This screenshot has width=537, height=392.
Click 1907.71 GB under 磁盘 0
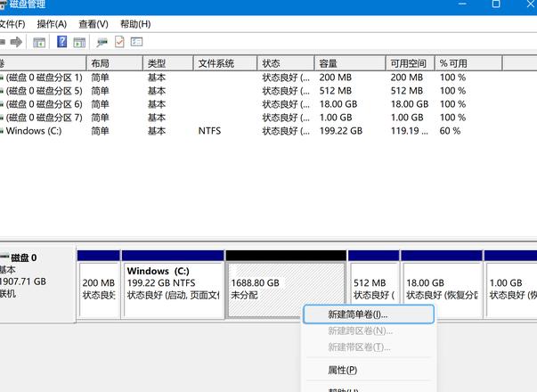tap(23, 282)
